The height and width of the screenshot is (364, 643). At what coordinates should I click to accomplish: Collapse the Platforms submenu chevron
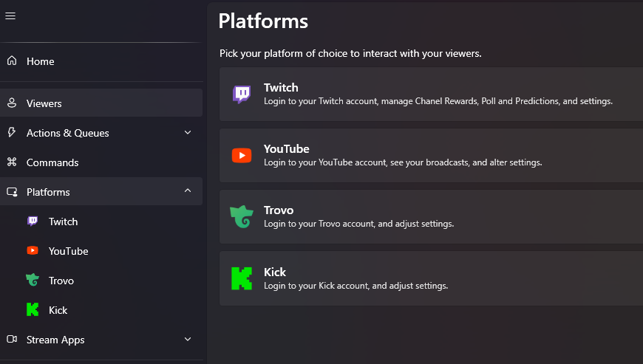pyautogui.click(x=188, y=190)
